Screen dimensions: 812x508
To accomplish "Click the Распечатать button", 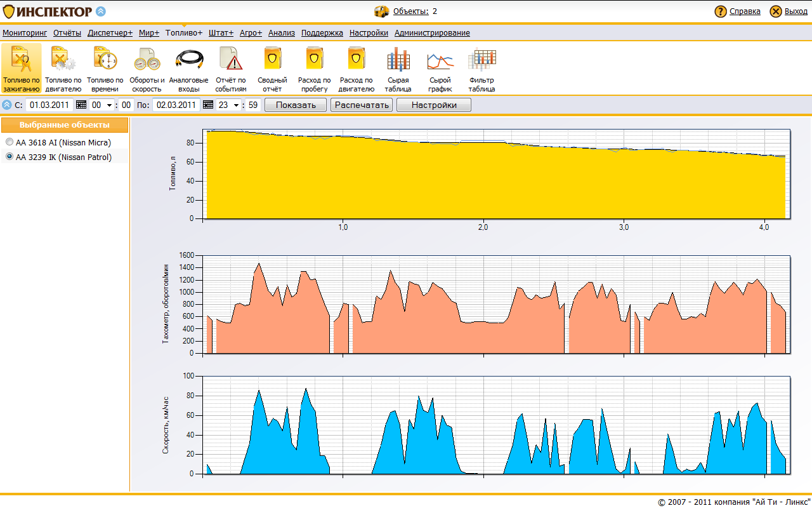I will point(362,105).
